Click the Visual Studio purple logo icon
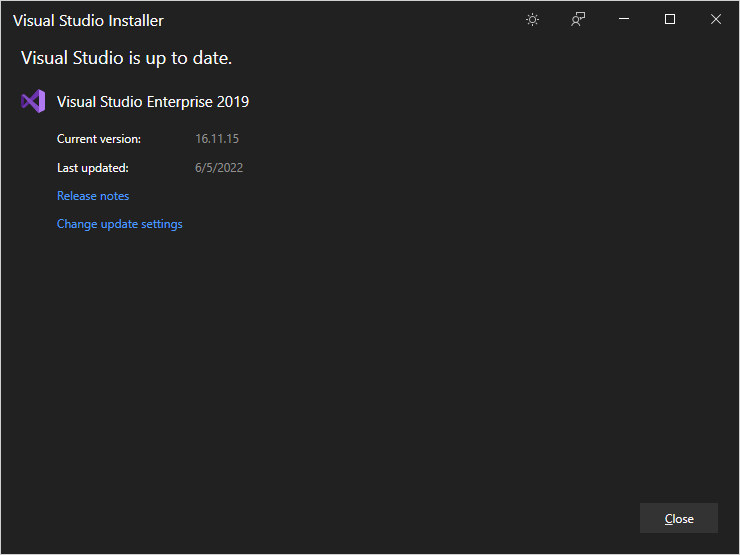The image size is (740, 555). point(33,101)
